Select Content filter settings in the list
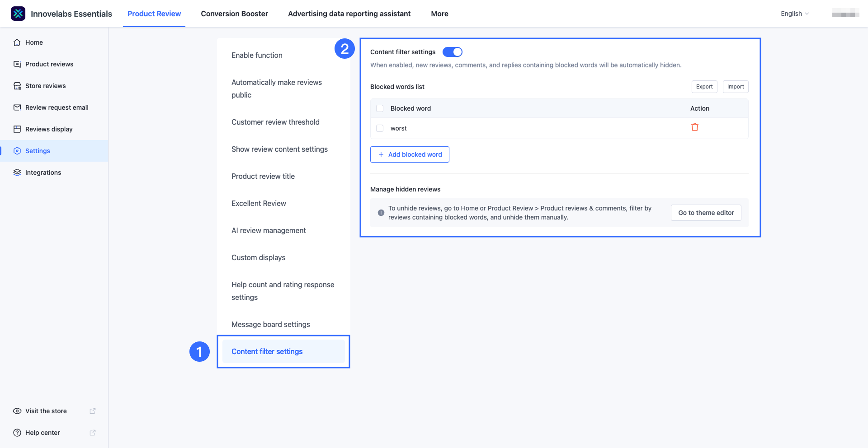This screenshot has height=448, width=868. 283,351
